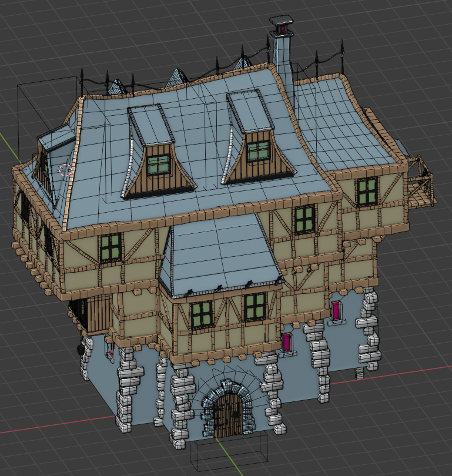Select the left green window of the front bay
Viewport: 452px width, 476px height.
point(202,314)
